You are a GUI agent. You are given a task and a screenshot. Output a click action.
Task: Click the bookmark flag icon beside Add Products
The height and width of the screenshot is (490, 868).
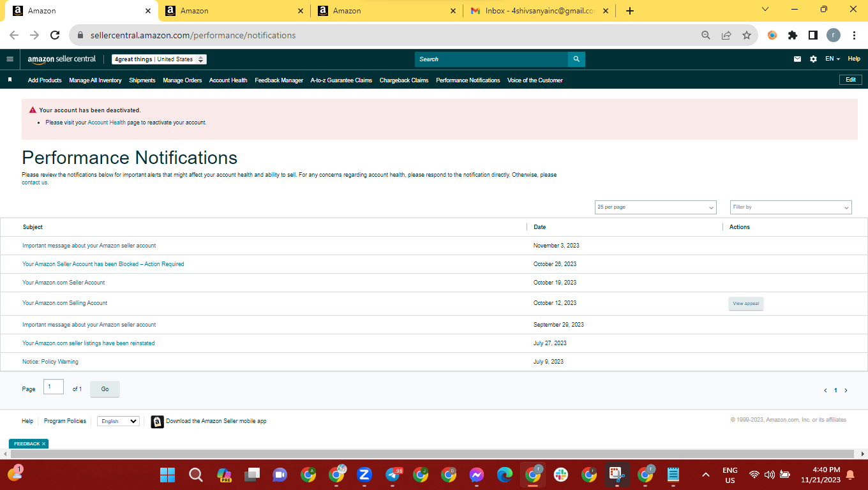click(10, 80)
